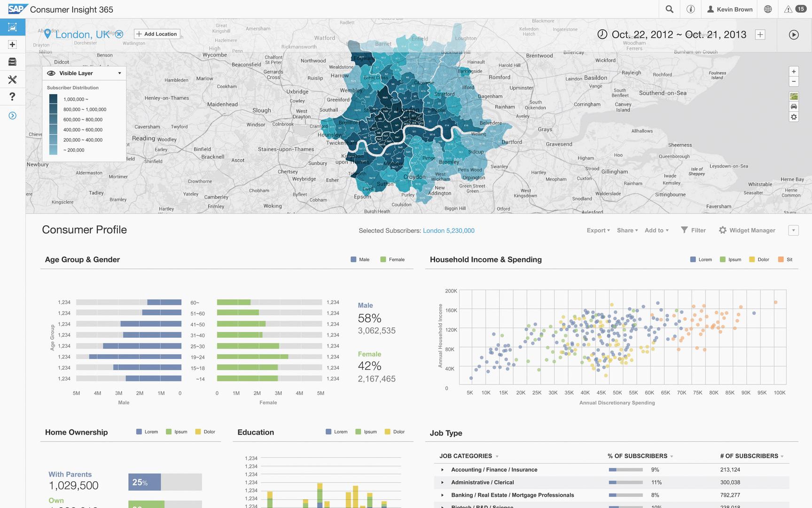The height and width of the screenshot is (508, 812).
Task: Open the Add to menu
Action: point(656,230)
